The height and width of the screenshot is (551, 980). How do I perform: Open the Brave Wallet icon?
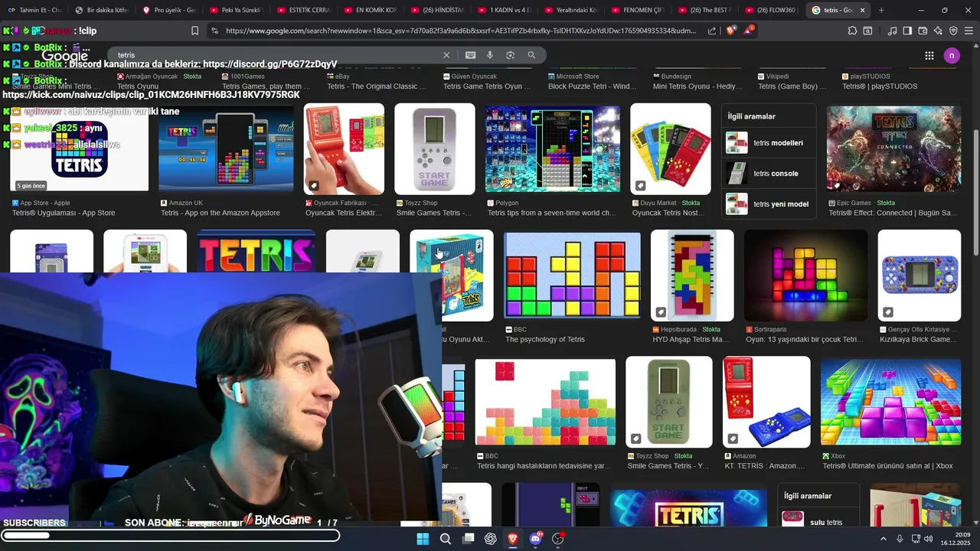923,31
